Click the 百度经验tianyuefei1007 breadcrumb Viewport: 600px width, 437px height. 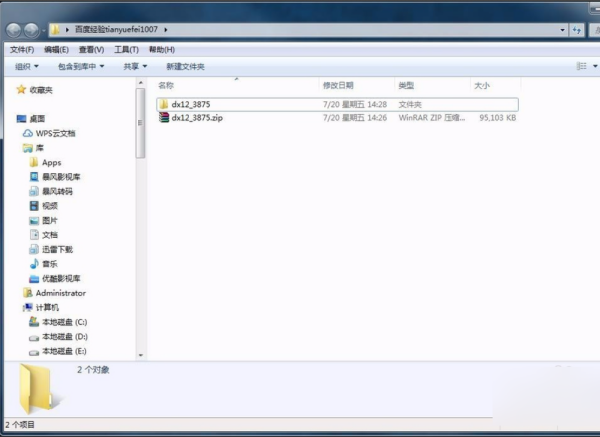point(116,29)
